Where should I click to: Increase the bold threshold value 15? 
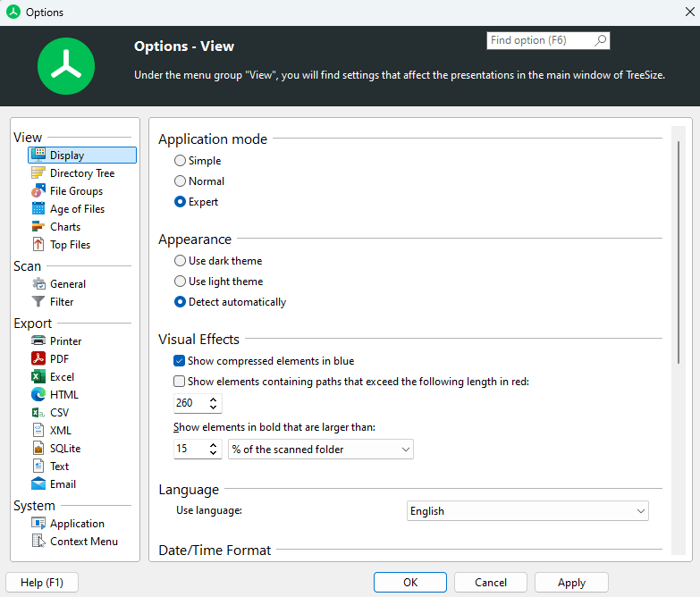pos(214,444)
